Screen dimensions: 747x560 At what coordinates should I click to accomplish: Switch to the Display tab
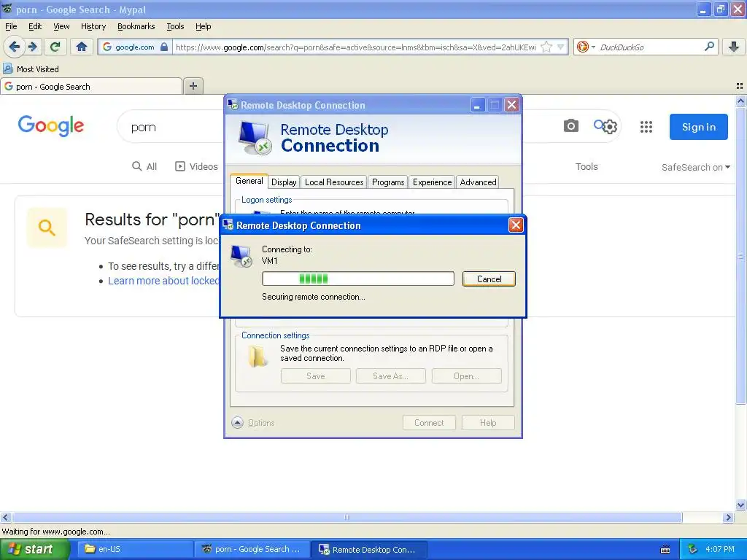pos(284,182)
